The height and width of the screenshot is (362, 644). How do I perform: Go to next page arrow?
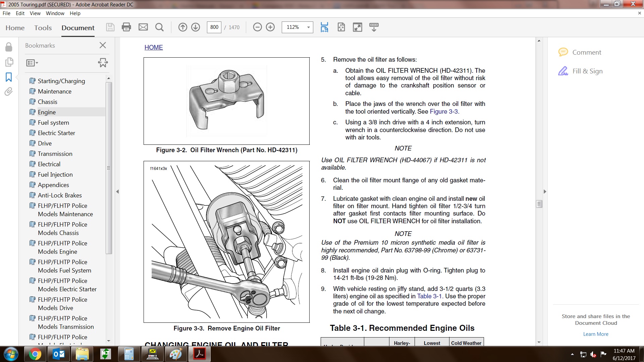click(x=196, y=27)
